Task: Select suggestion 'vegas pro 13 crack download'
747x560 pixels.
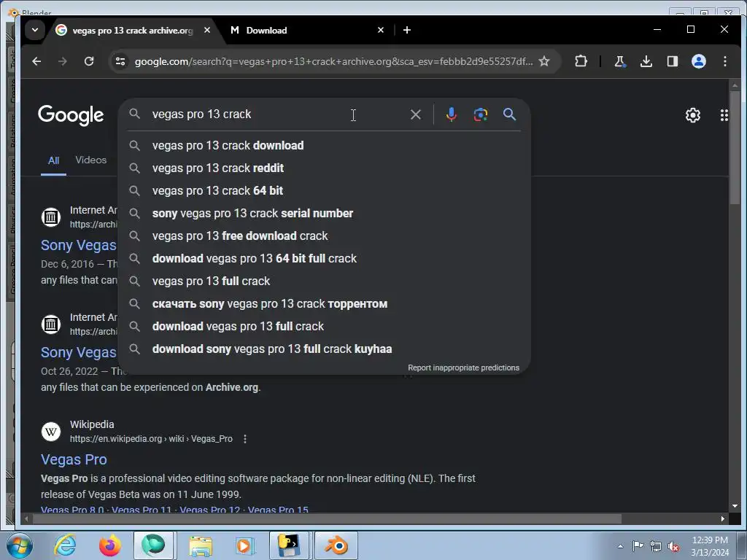Action: [x=324, y=145]
